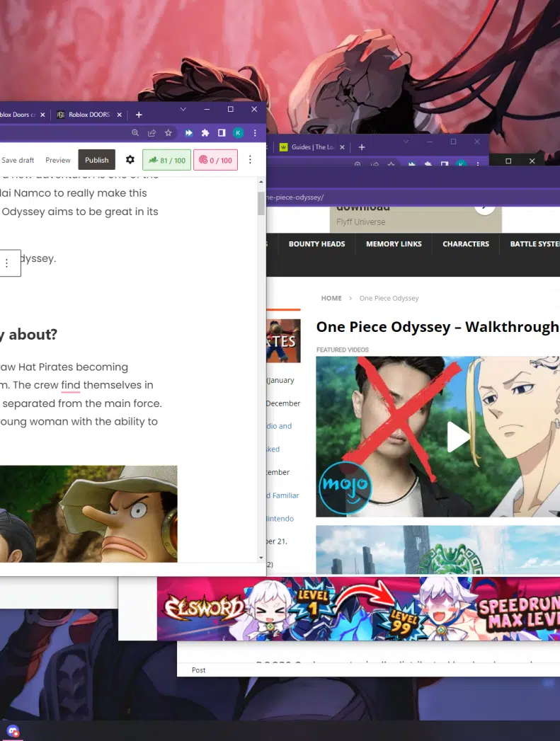Open the block options three-dot button

coord(6,263)
